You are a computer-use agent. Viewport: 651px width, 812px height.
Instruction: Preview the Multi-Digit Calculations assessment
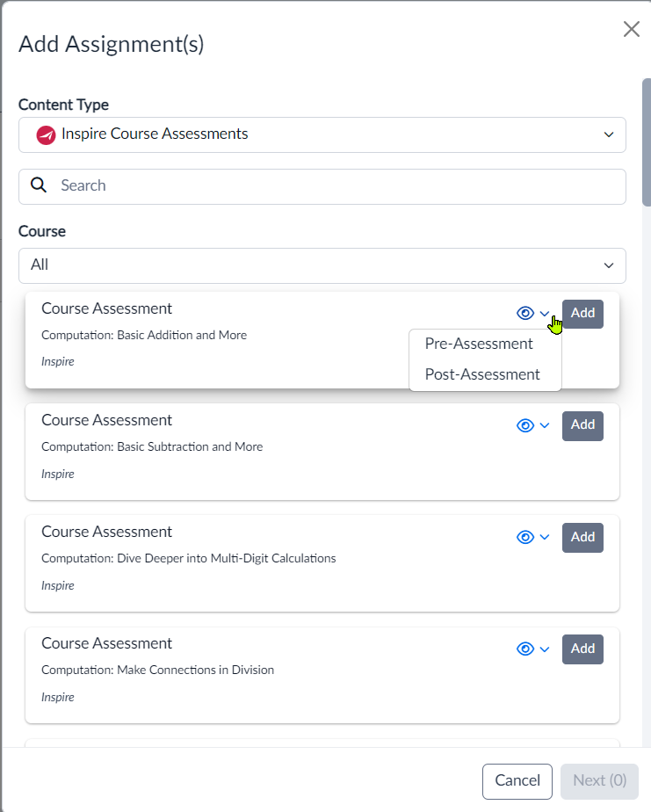(525, 537)
